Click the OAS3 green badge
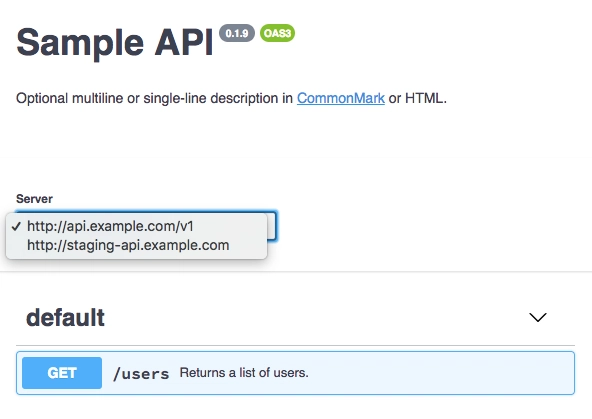This screenshot has width=592, height=419. pos(278,33)
